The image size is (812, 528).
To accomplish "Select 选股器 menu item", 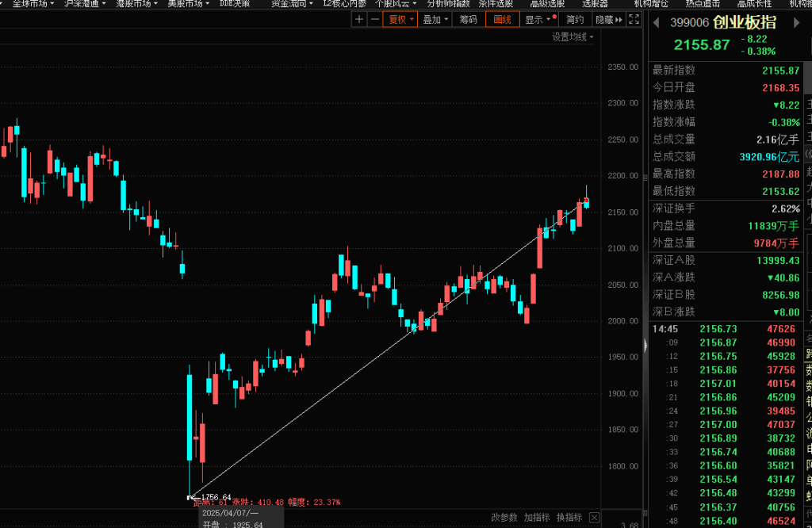I will coord(595,4).
